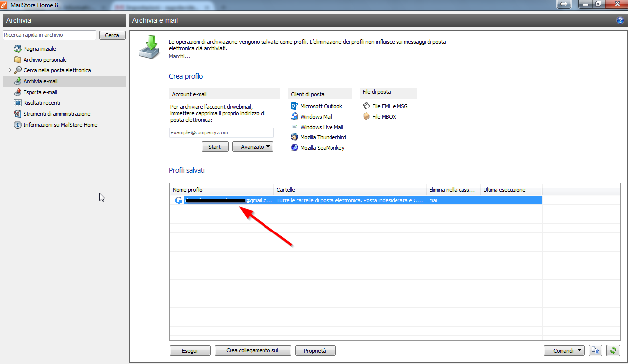Open help via blue question mark icon
Screen dimensions: 628x364
(620, 20)
